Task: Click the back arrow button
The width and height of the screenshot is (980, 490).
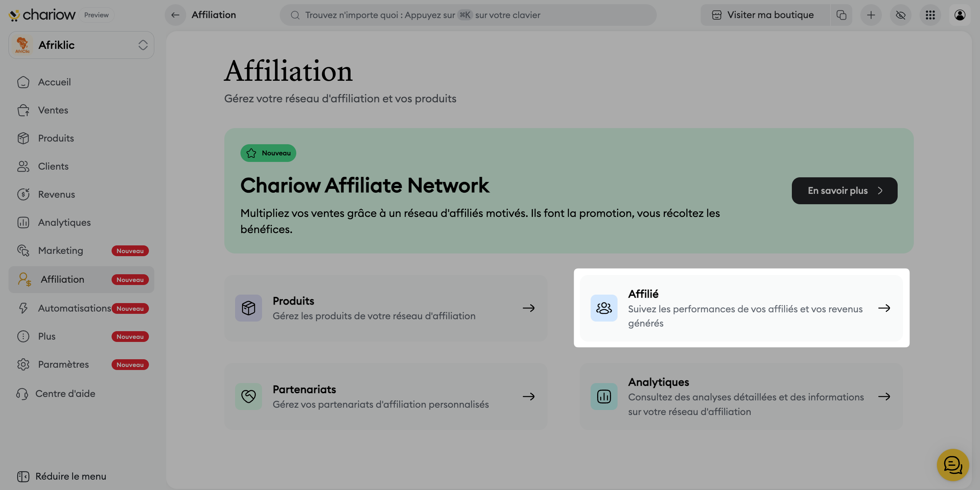Action: point(175,15)
